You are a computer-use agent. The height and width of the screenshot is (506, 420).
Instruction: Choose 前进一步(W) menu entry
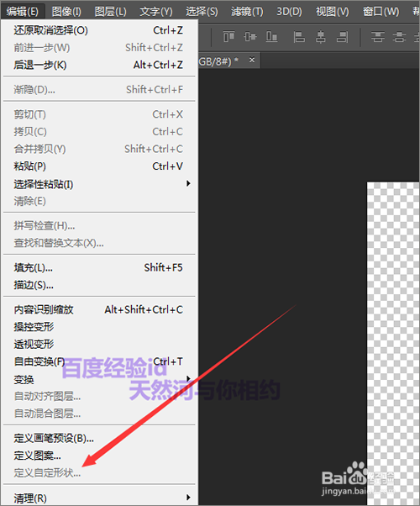pyautogui.click(x=99, y=48)
